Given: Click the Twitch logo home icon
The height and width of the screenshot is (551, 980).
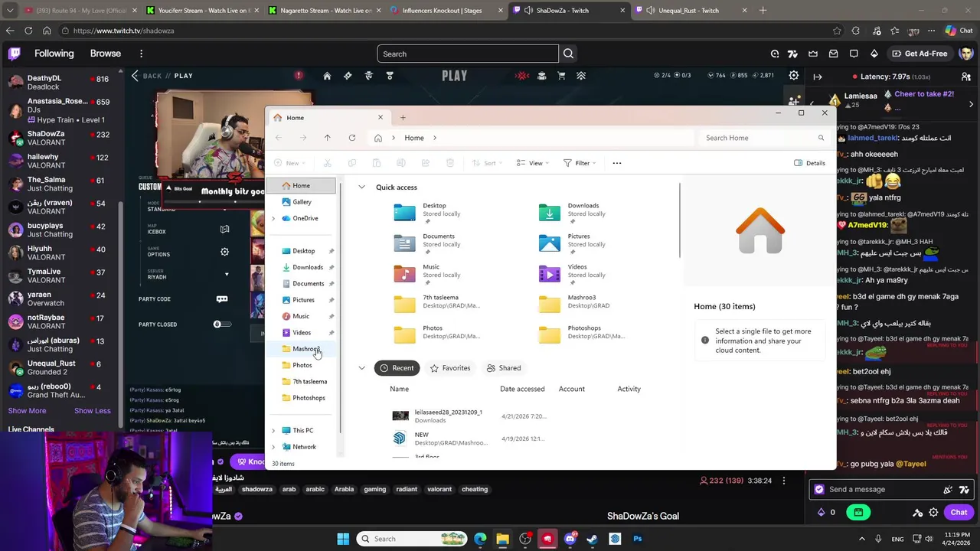Looking at the screenshot, I should pyautogui.click(x=15, y=54).
